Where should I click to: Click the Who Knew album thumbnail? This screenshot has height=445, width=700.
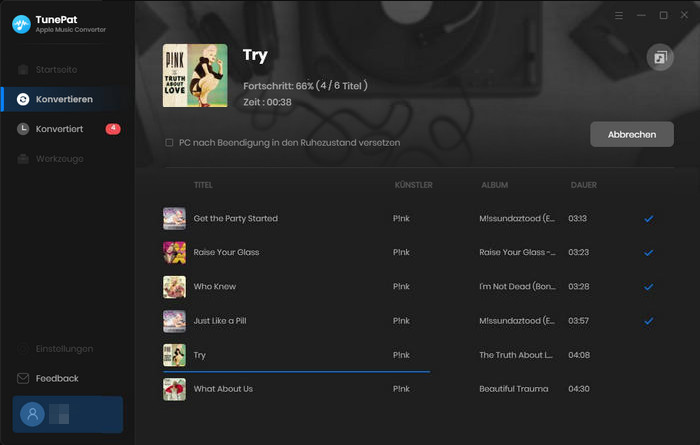174,287
